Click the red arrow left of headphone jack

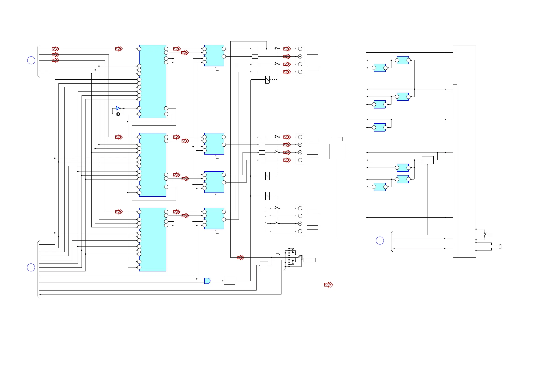(x=240, y=257)
